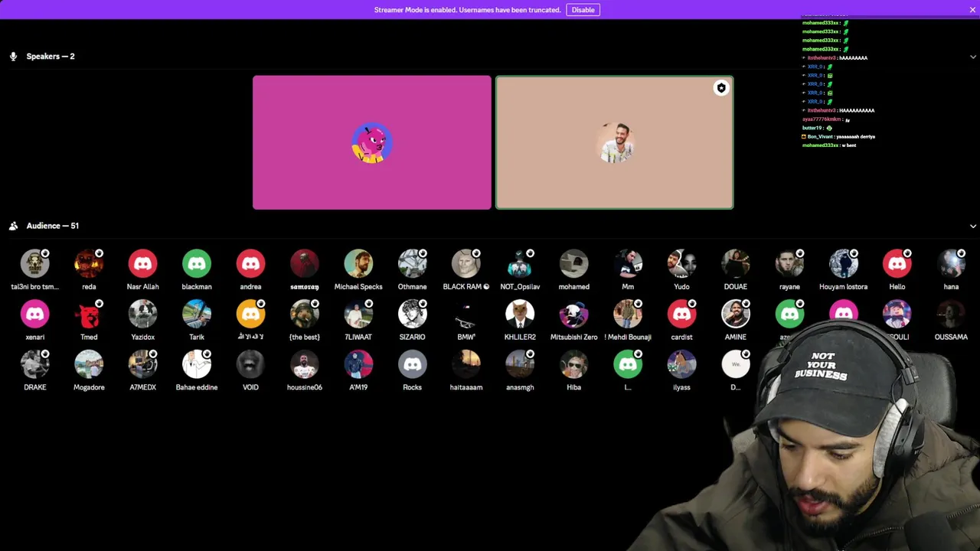Open tal3ni bro tsm audience avatar
This screenshot has height=551, width=980.
coord(35,264)
